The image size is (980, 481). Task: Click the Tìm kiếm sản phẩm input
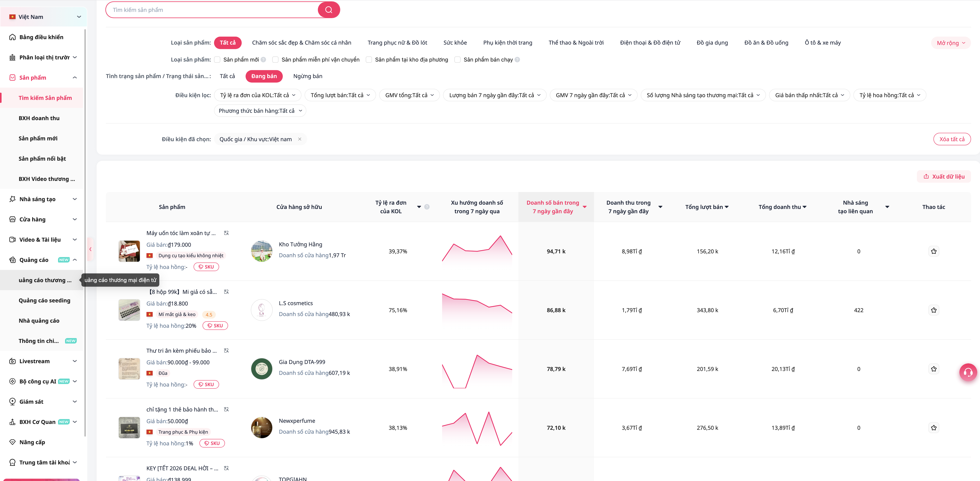(x=213, y=10)
